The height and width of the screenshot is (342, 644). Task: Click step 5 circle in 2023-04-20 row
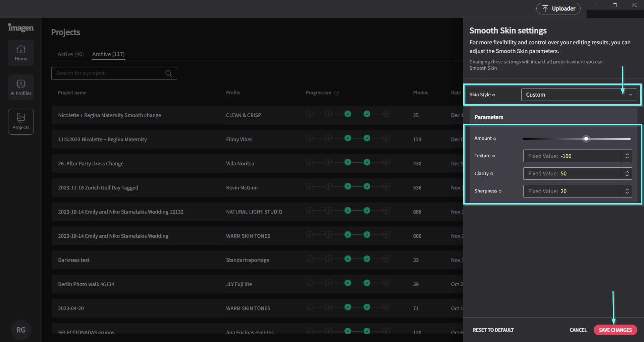pos(386,307)
